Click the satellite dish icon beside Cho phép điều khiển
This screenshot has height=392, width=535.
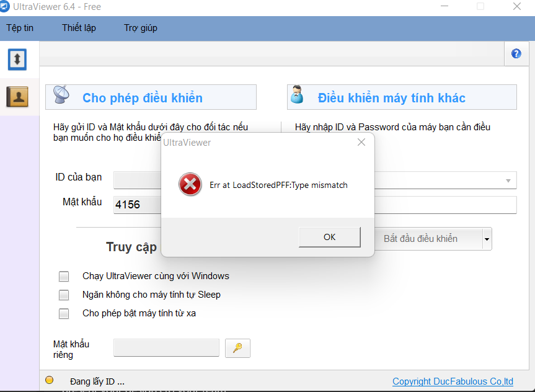coord(61,94)
